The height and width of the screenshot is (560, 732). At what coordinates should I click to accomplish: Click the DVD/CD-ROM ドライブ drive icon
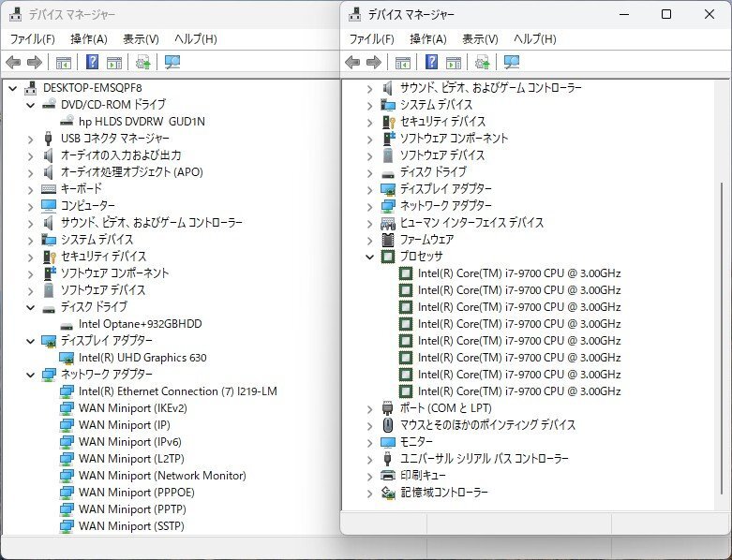(x=49, y=104)
